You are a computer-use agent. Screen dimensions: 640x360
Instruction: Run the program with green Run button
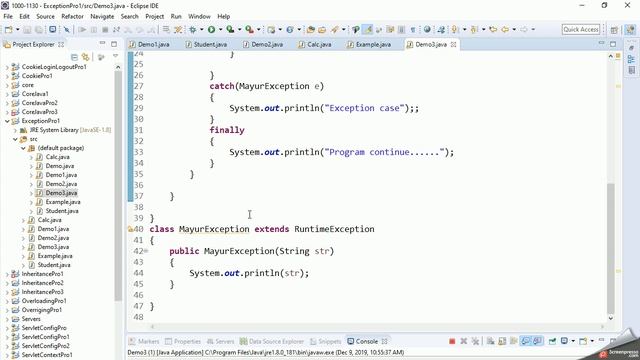point(211,29)
